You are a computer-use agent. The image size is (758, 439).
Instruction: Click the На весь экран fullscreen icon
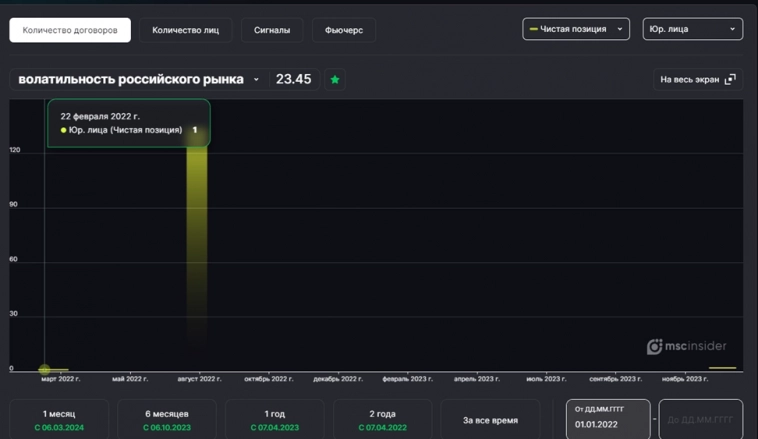pyautogui.click(x=730, y=79)
